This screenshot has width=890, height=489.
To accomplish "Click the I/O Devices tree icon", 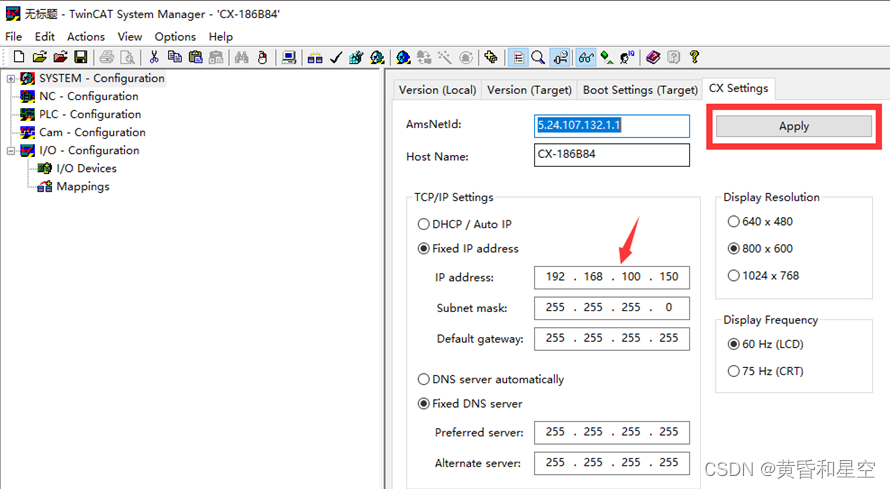I will (x=45, y=168).
